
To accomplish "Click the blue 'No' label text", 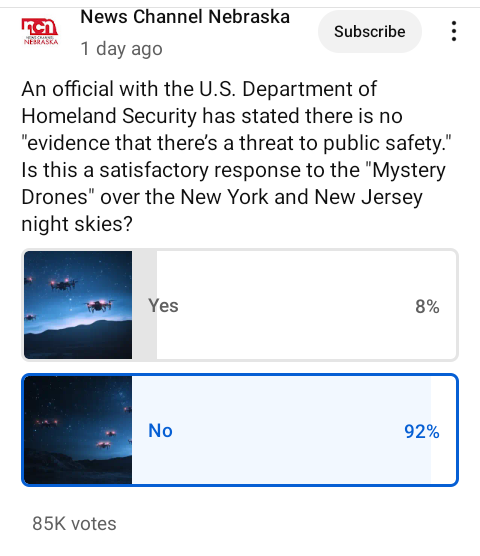I will click(160, 430).
